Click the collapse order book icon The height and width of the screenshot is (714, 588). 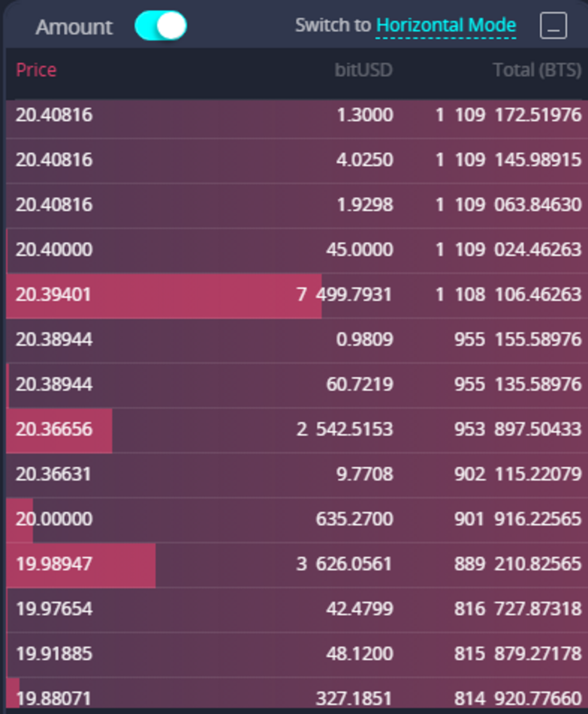click(553, 26)
